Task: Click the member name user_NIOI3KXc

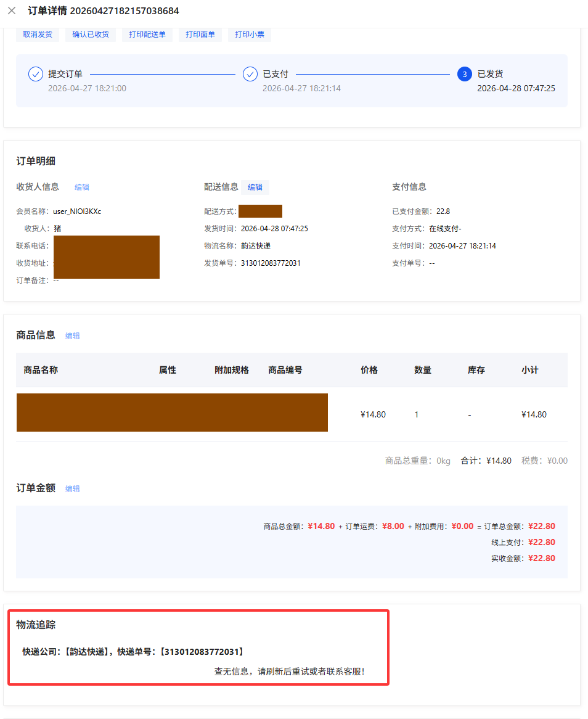Action: pos(77,212)
